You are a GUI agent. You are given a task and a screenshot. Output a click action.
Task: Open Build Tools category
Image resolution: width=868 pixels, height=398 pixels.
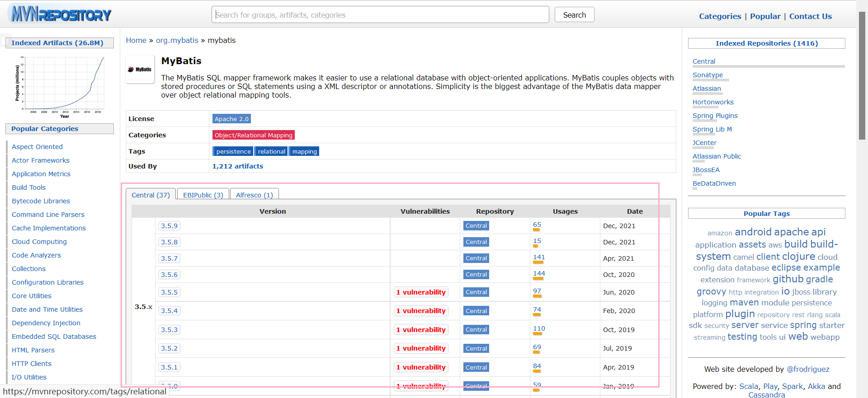pos(28,187)
